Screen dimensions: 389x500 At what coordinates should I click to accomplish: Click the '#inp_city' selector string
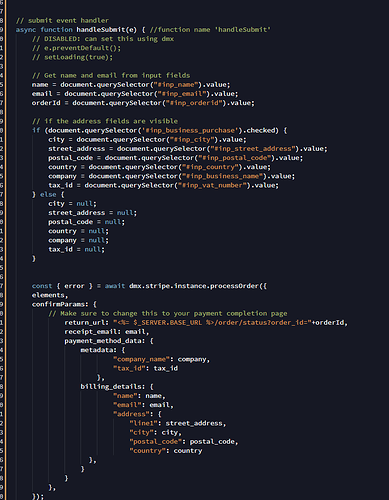(x=192, y=140)
